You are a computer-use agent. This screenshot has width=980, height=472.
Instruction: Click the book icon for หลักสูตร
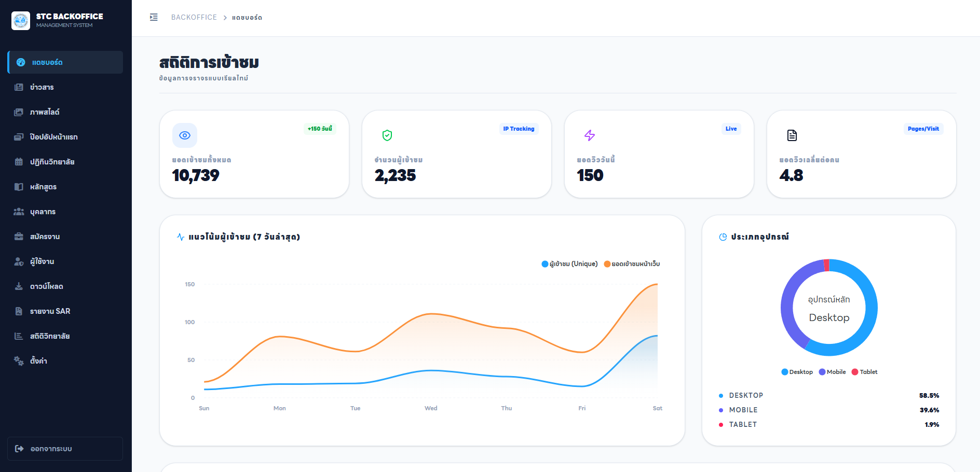19,187
